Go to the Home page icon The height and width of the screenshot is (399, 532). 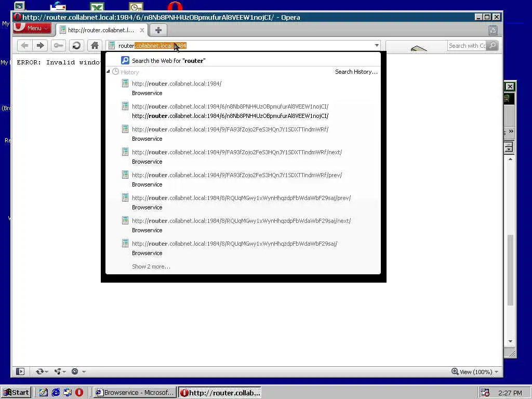95,46
